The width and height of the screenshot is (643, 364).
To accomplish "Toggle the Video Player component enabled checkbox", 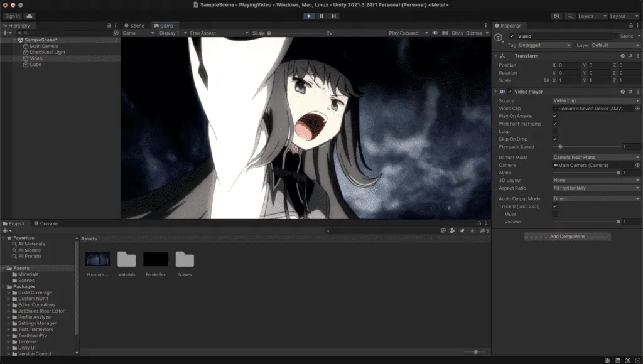I will tap(510, 92).
